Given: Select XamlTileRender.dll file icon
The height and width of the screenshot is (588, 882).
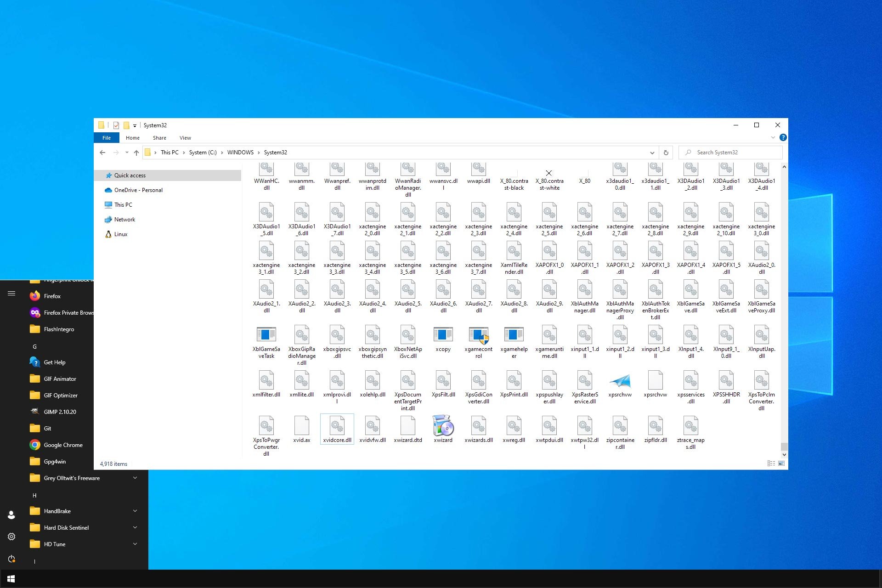Looking at the screenshot, I should [x=514, y=250].
